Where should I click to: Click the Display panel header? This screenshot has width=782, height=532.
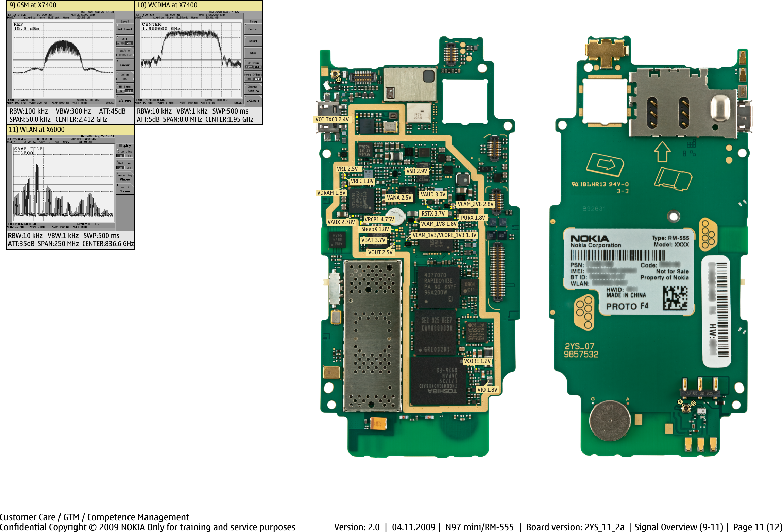point(125,145)
